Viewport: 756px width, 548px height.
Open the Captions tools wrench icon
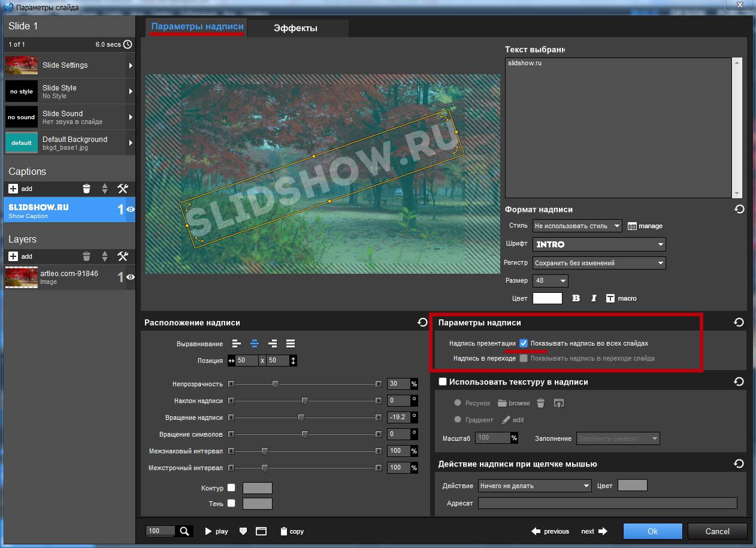123,189
